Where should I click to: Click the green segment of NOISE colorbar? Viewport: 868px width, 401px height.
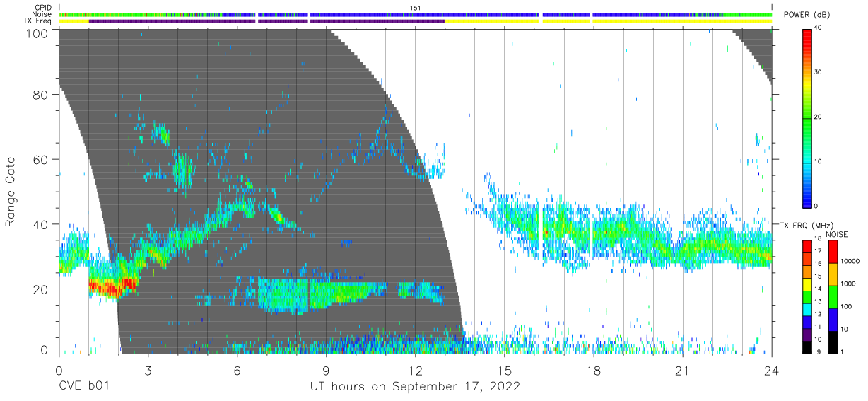pyautogui.click(x=832, y=296)
